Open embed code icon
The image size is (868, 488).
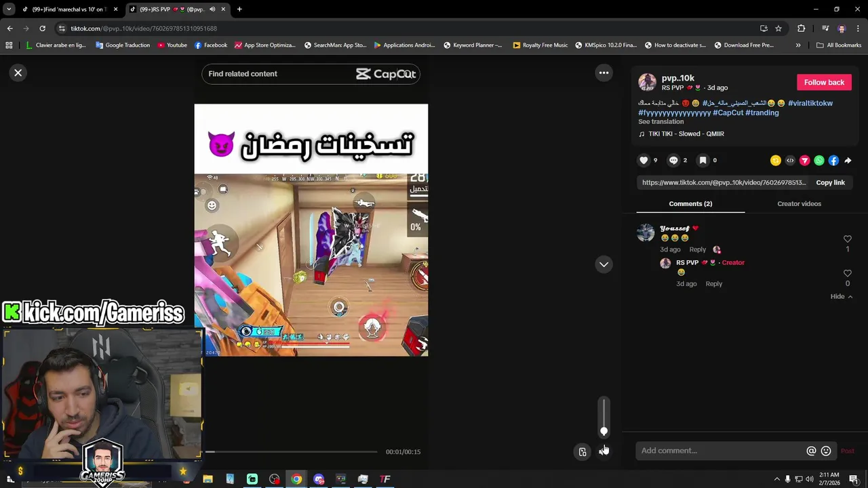tap(790, 161)
